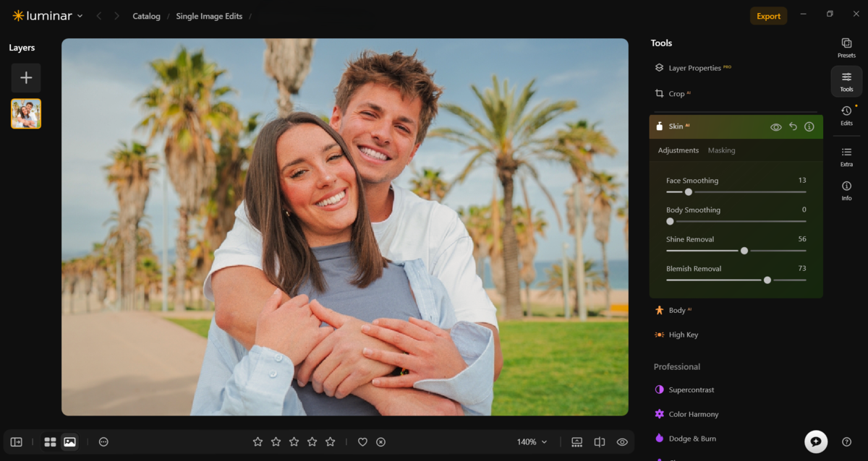
Task: Add a new layer with plus button
Action: 26,78
